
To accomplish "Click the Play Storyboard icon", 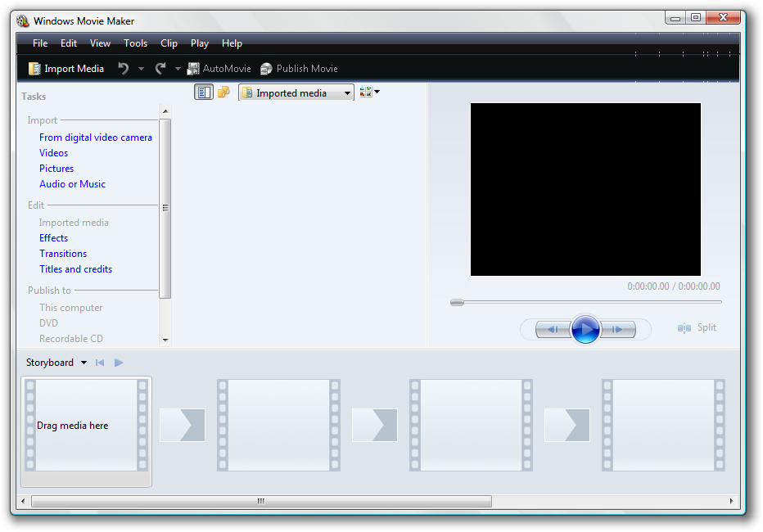I will coord(119,363).
